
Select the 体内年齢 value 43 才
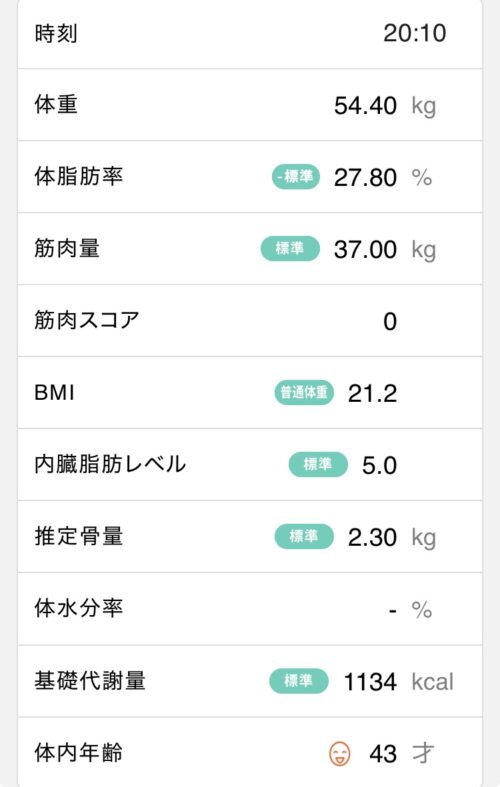(x=401, y=754)
